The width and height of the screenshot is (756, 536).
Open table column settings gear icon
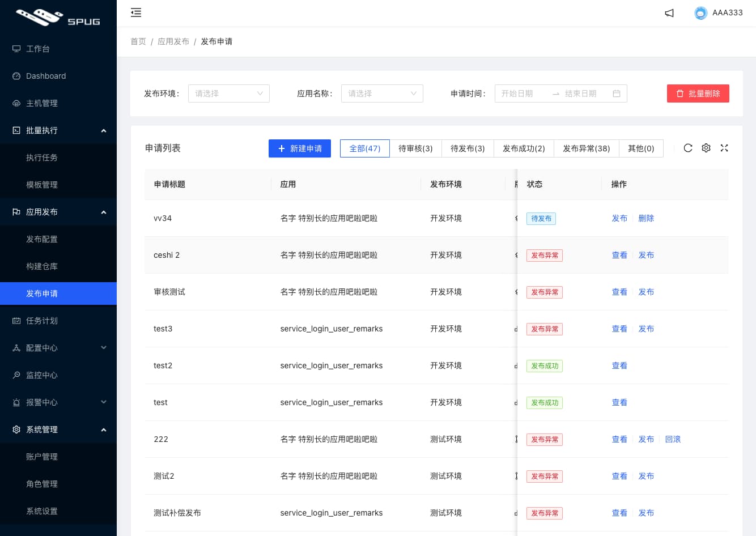(x=706, y=148)
